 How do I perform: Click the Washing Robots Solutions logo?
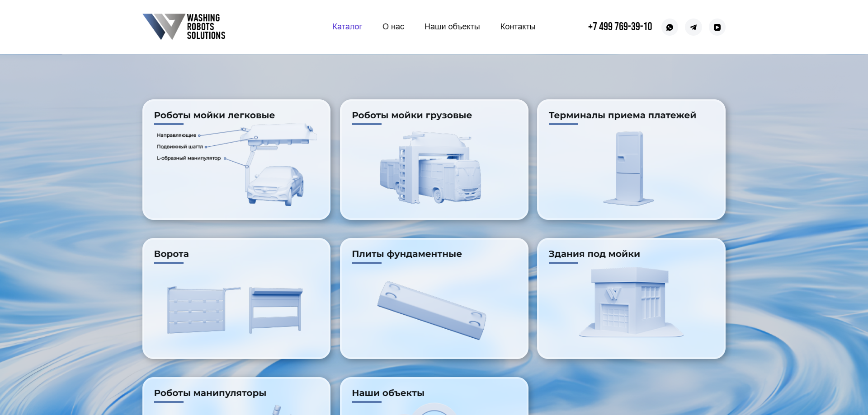point(184,27)
